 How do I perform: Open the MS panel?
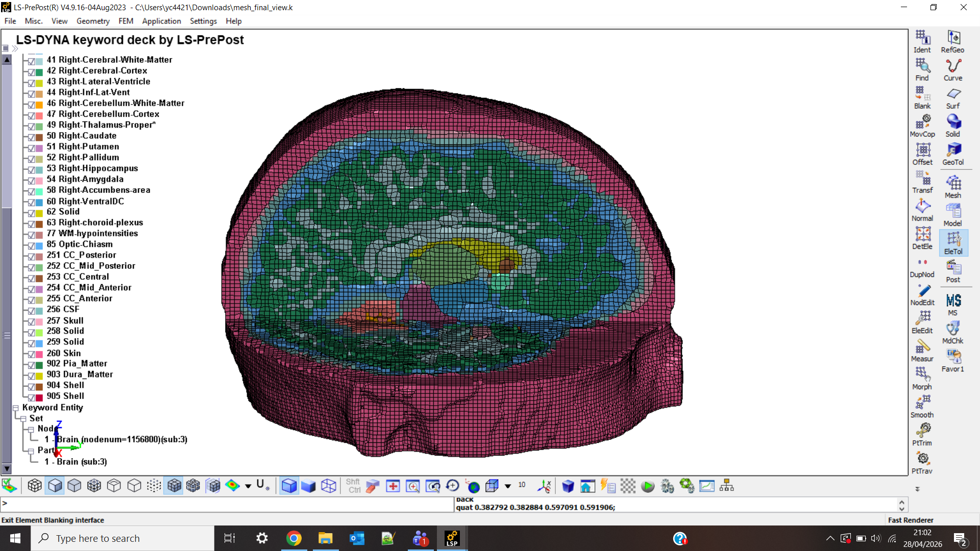tap(953, 305)
